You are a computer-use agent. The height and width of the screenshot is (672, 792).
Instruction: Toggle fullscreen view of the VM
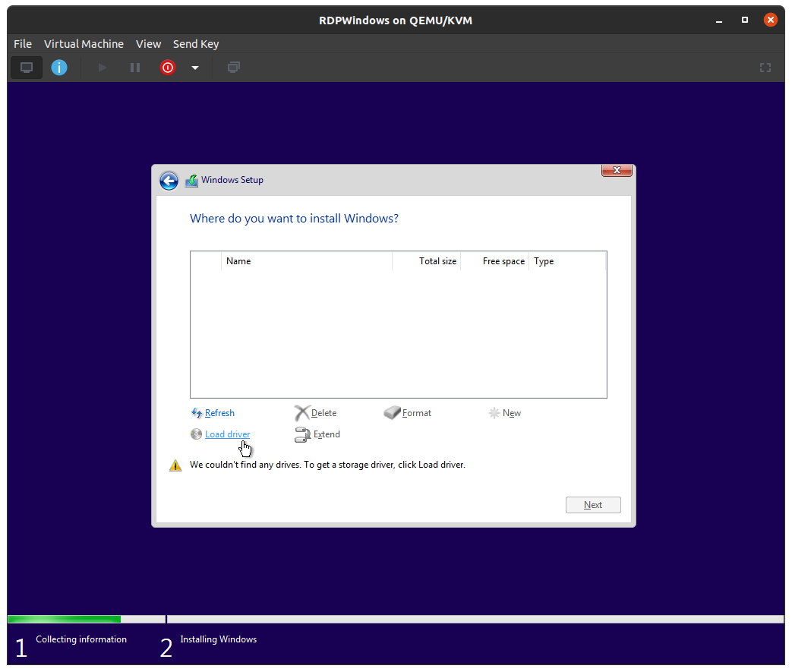pos(765,68)
